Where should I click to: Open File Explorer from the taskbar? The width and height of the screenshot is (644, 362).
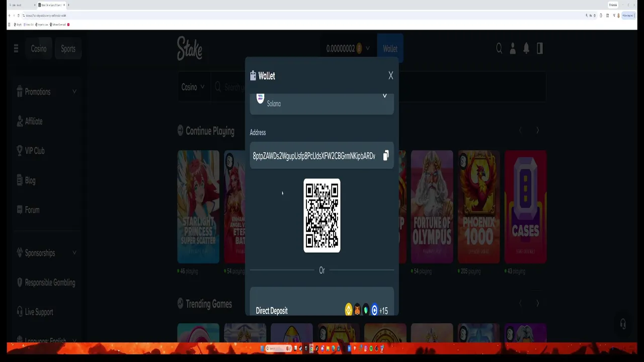click(328, 348)
